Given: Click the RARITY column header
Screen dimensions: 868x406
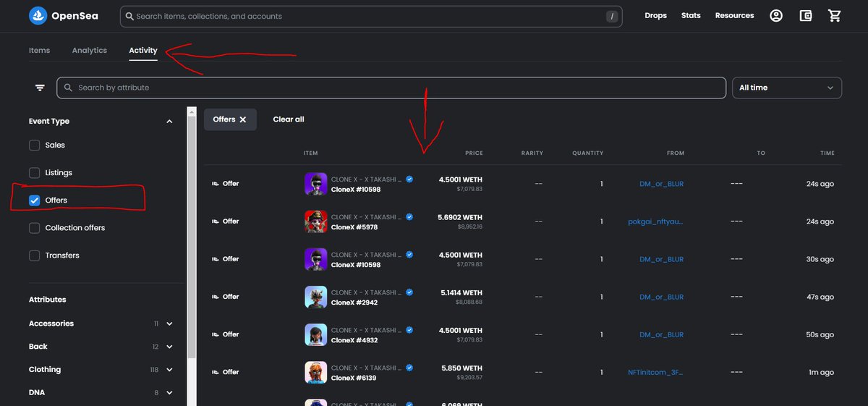Looking at the screenshot, I should click(x=532, y=153).
